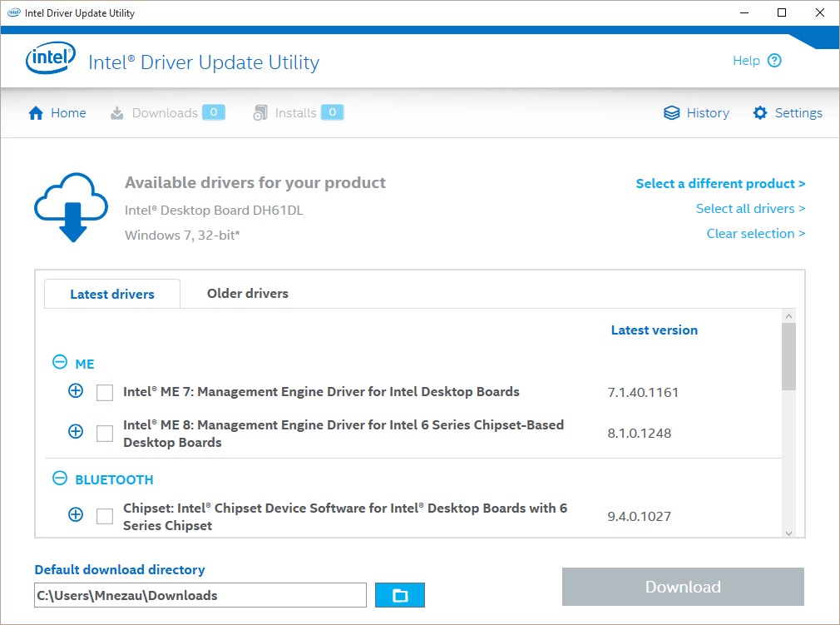
Task: Expand details for Chipset Device Software
Action: (76, 514)
